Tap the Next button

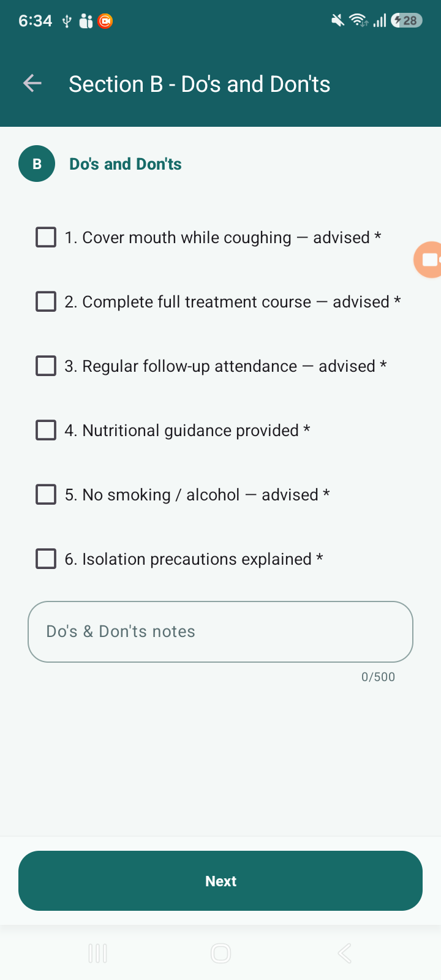pyautogui.click(x=221, y=881)
